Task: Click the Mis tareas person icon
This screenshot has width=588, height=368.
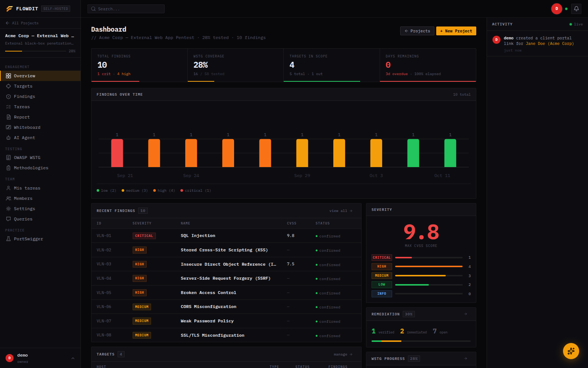Action: 8,188
